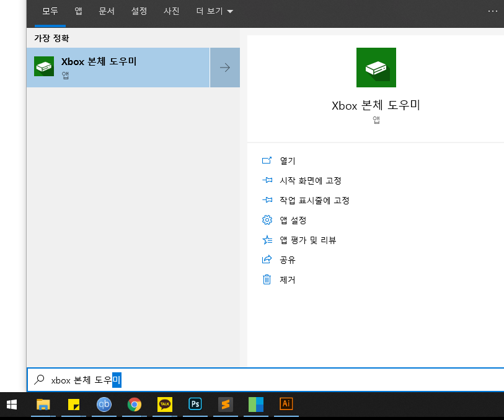Switch to the 앱 tab
Image resolution: width=504 pixels, height=420 pixels.
pyautogui.click(x=79, y=11)
